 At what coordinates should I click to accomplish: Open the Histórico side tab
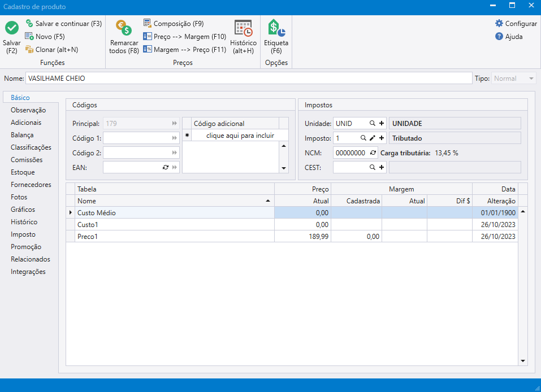[24, 221]
